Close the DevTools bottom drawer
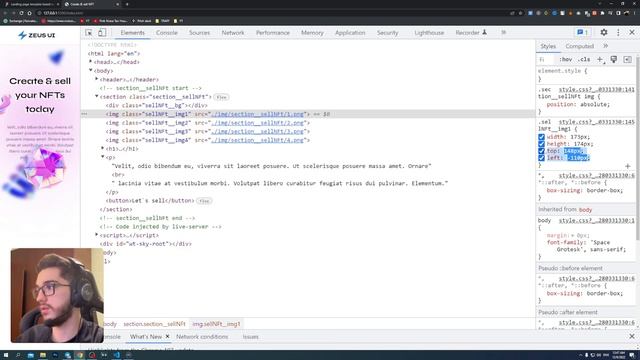Screen dimensions: 640x360 [632, 336]
